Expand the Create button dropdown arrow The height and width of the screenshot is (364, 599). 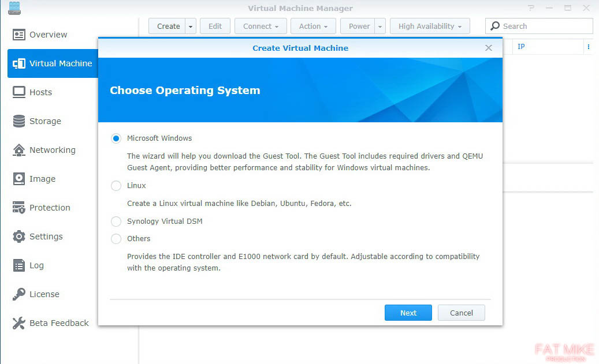coord(191,27)
